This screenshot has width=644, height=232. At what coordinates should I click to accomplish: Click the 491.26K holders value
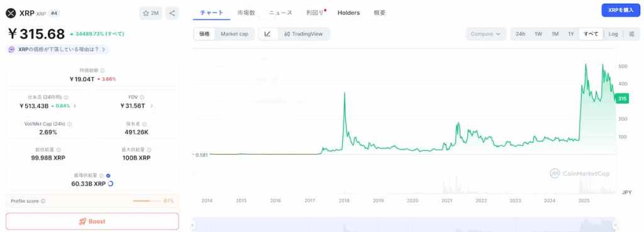point(136,132)
